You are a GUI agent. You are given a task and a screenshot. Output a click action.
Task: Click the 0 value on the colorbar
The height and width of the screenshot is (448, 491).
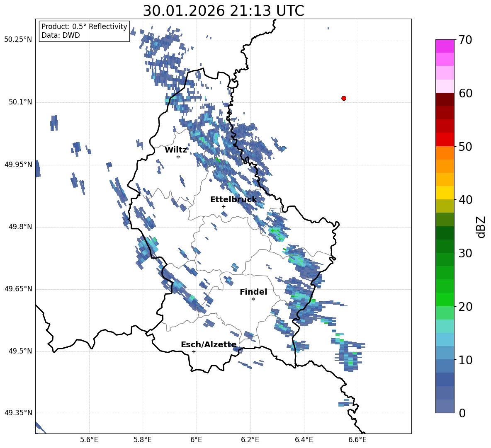tap(462, 413)
